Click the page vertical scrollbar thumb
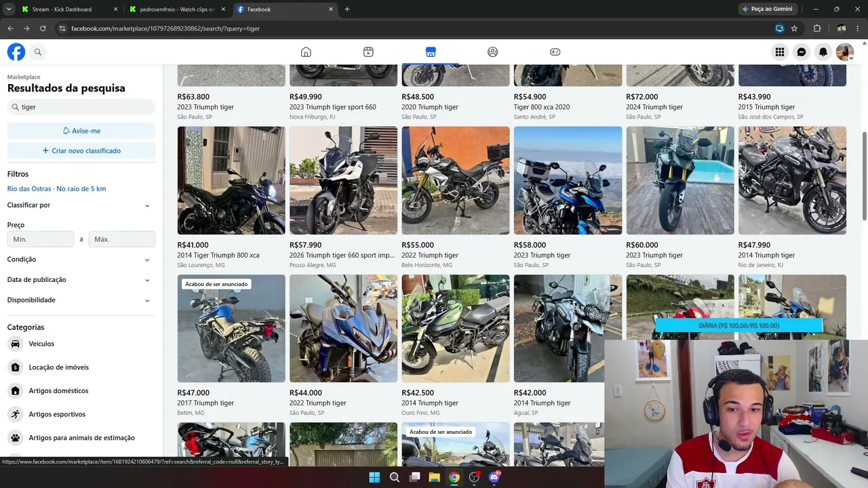Image resolution: width=868 pixels, height=488 pixels. point(864,176)
